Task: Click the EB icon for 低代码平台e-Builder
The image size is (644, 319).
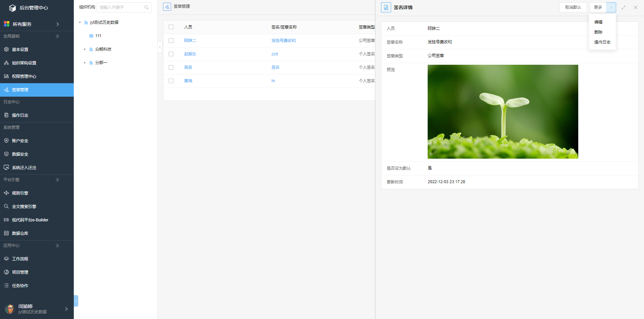Action: 6,220
